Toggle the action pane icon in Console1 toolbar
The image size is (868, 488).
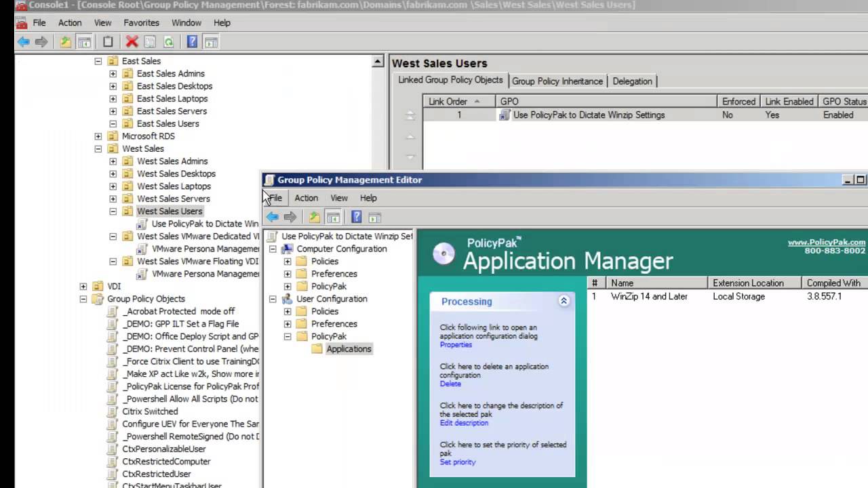tap(211, 42)
